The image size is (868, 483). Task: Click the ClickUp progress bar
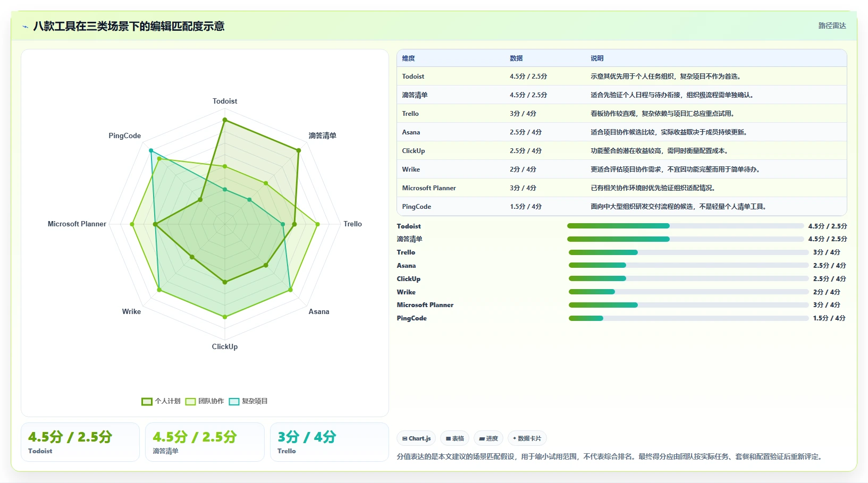point(688,278)
